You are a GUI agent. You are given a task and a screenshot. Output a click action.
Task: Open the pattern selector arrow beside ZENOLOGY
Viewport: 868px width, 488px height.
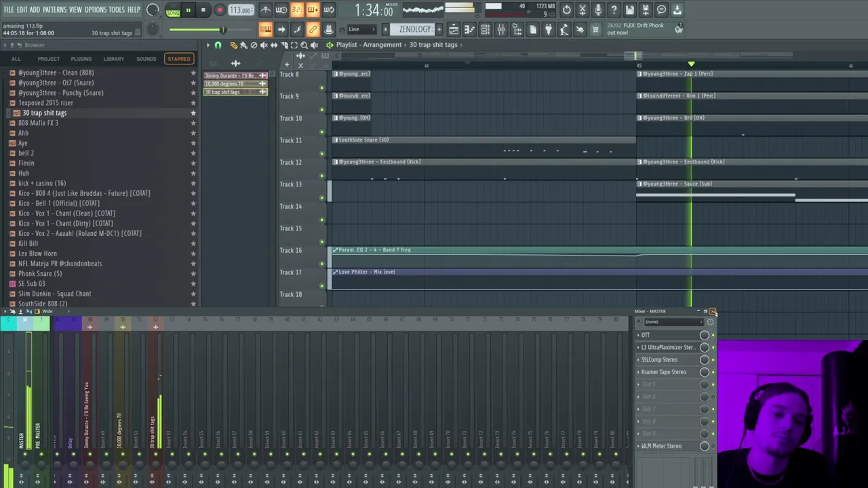(x=385, y=29)
